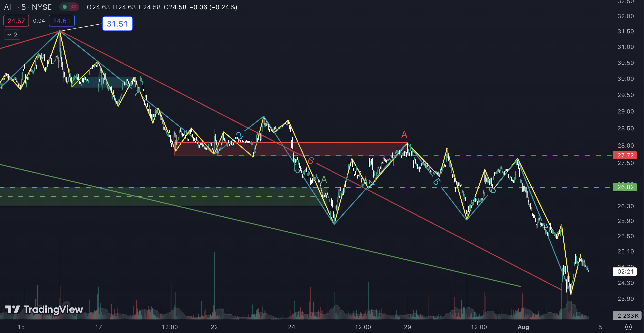Select the red letter A wave label
The image size is (644, 333).
[x=404, y=135]
